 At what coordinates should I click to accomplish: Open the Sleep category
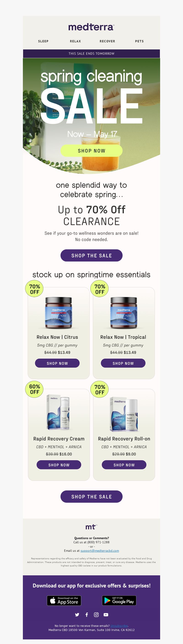click(x=43, y=41)
